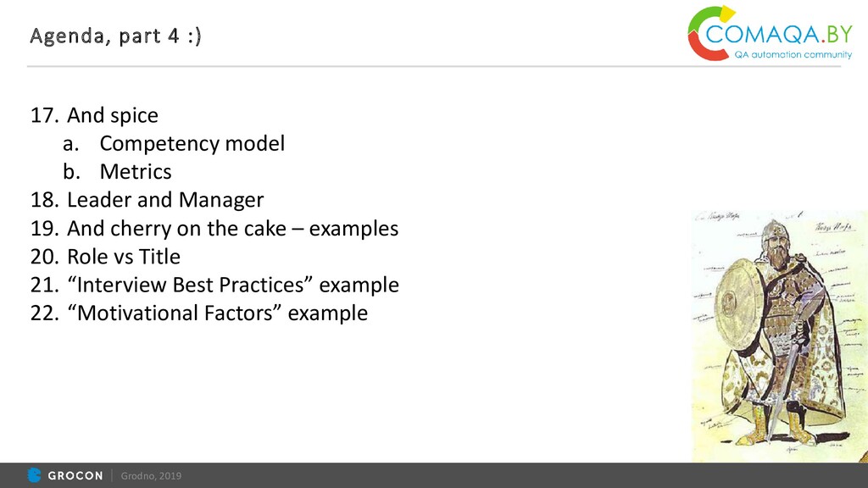Viewport: 868px width, 488px height.
Task: Click the dark footer bar
Action: click(x=434, y=475)
